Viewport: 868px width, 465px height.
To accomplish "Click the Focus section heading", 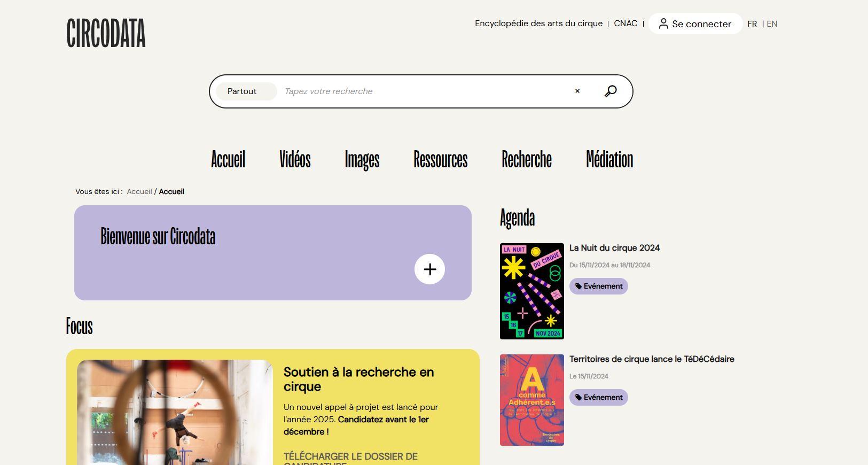I will 79,326.
